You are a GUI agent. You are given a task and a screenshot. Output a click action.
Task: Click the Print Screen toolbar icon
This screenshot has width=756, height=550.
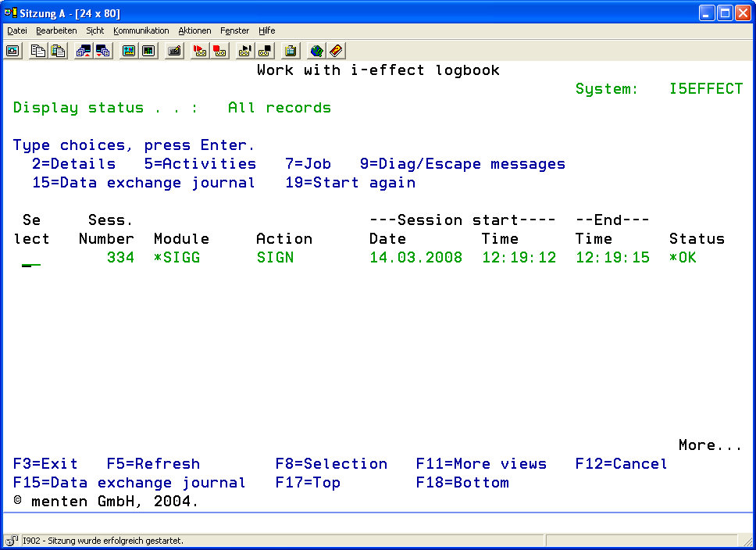point(12,51)
